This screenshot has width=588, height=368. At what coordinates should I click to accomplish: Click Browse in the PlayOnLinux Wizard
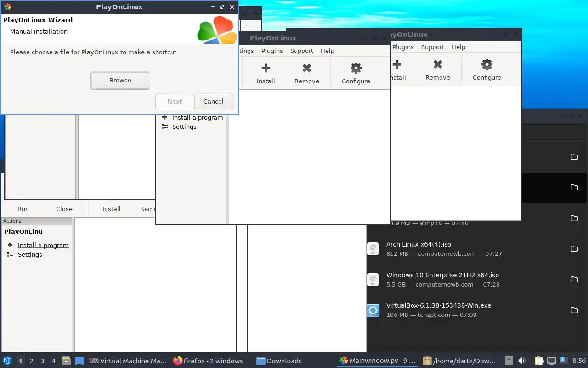(x=120, y=80)
